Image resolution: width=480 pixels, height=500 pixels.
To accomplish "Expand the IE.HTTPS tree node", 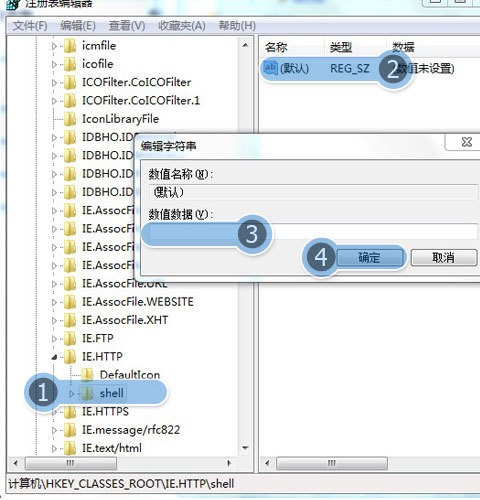I will tap(54, 412).
